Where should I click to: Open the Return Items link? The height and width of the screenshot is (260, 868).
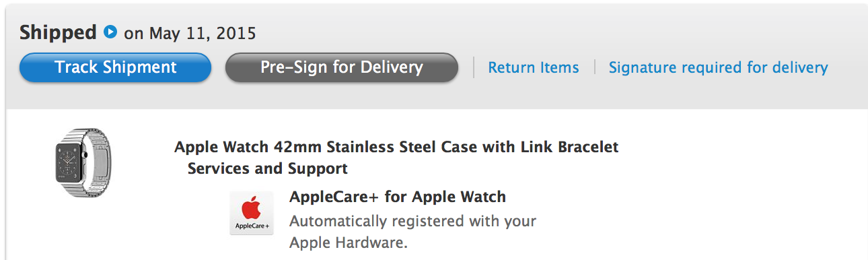[x=534, y=67]
